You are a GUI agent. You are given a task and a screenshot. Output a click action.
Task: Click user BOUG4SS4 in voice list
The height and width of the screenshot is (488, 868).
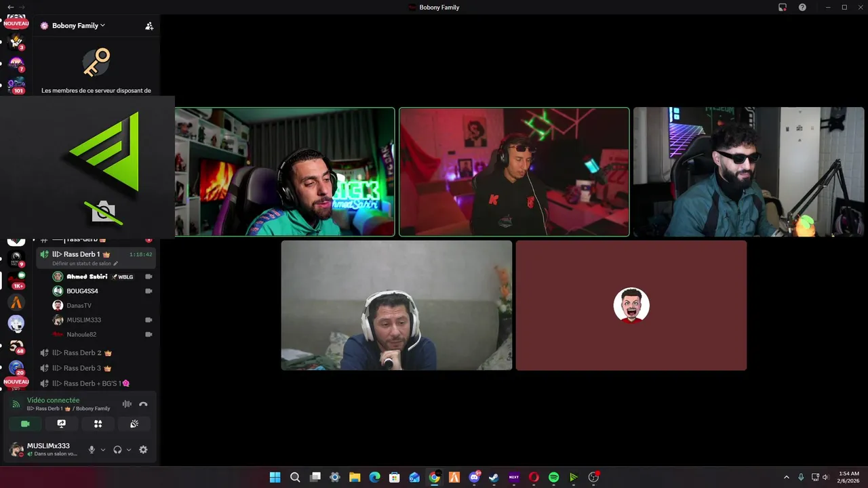point(82,291)
